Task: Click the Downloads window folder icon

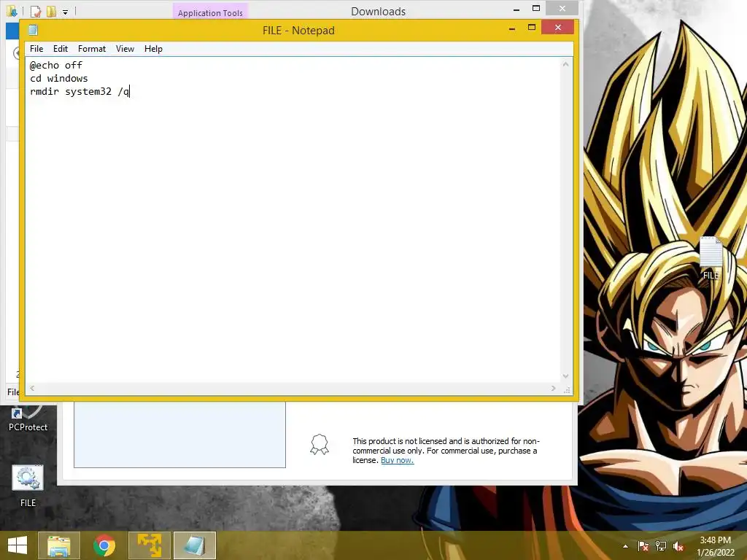Action: click(x=12, y=11)
